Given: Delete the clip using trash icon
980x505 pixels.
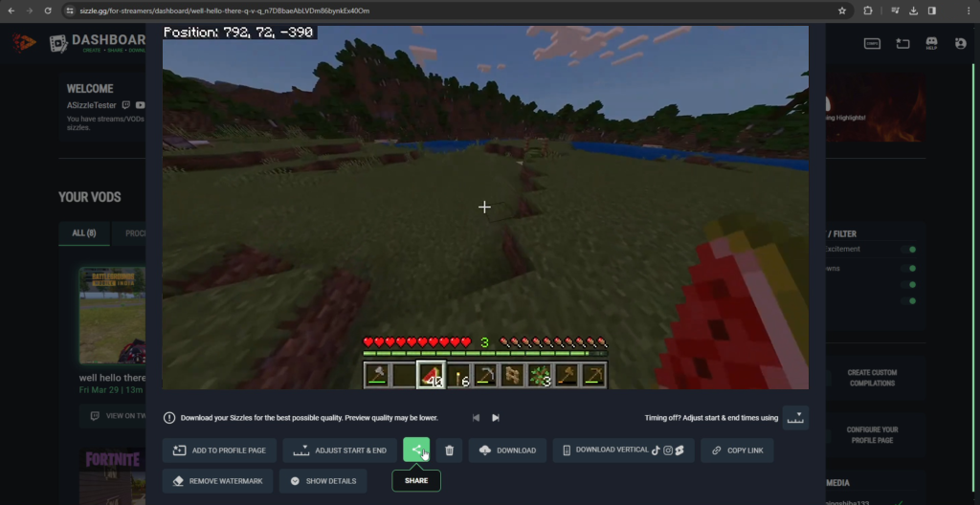Looking at the screenshot, I should click(450, 450).
